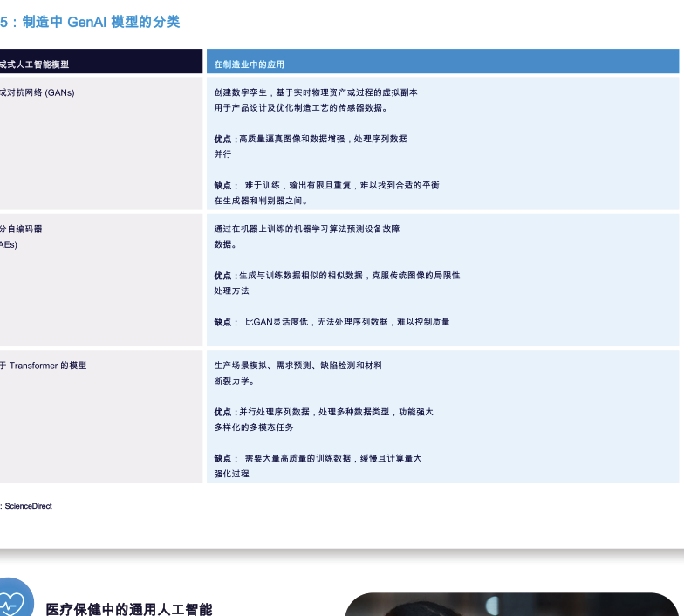The image size is (684, 616).
Task: Select the line 通过在机器上训练的机器学习算法预测设备故障
Action: pyautogui.click(x=307, y=229)
